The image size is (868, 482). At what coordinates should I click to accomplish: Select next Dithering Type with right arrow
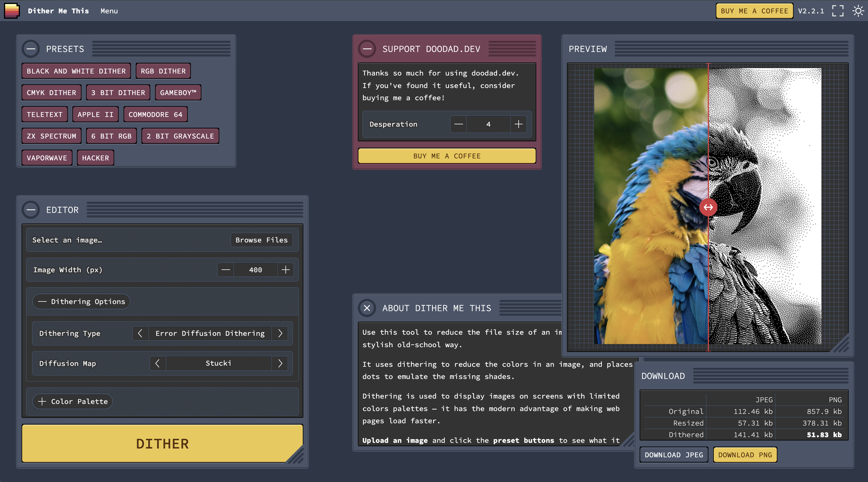coord(280,334)
